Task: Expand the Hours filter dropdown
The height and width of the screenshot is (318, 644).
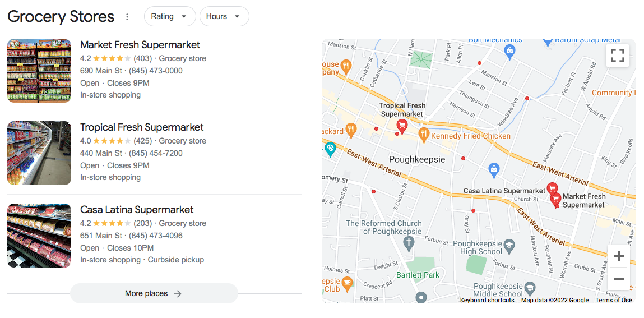Action: [224, 16]
